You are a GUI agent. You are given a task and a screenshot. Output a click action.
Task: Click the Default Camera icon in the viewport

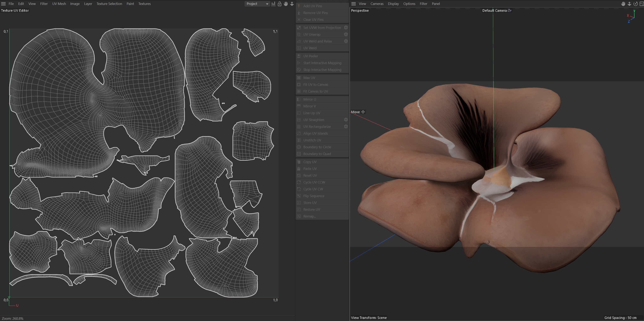(509, 11)
